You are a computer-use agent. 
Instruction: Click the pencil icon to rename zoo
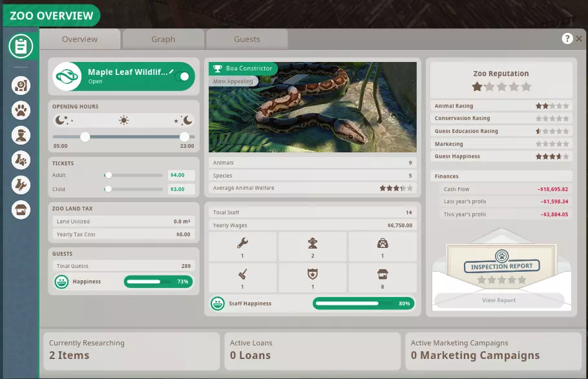coord(171,72)
